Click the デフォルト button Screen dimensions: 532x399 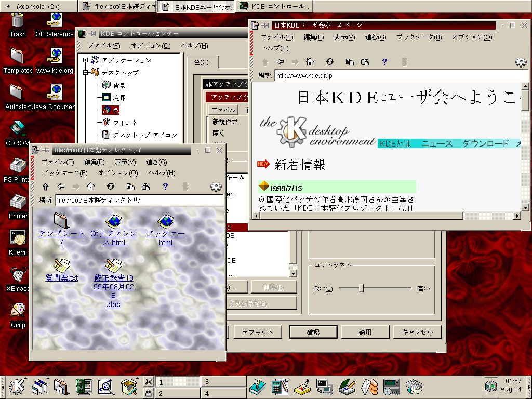258,332
